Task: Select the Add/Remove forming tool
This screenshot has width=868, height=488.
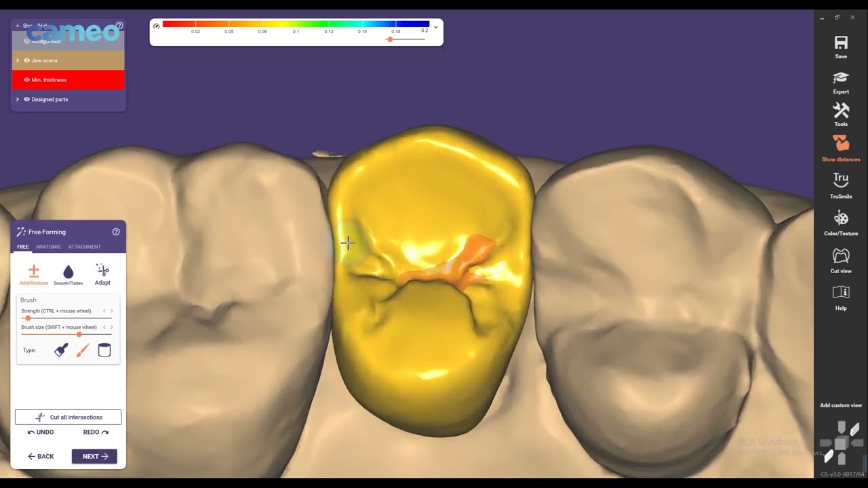Action: coord(34,274)
